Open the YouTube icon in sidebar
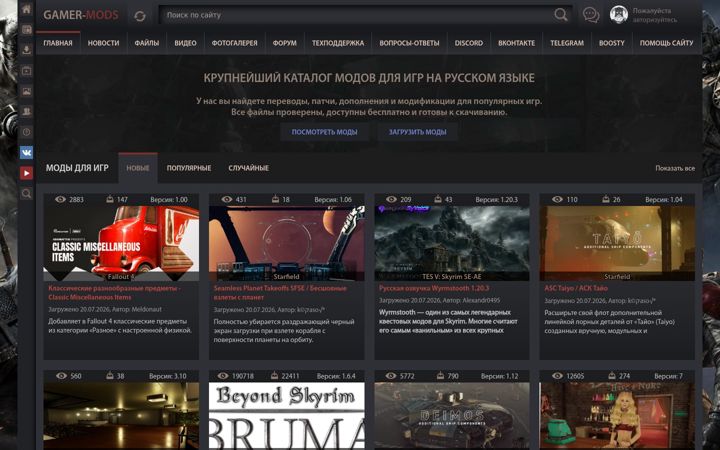Image resolution: width=720 pixels, height=450 pixels. [x=26, y=173]
